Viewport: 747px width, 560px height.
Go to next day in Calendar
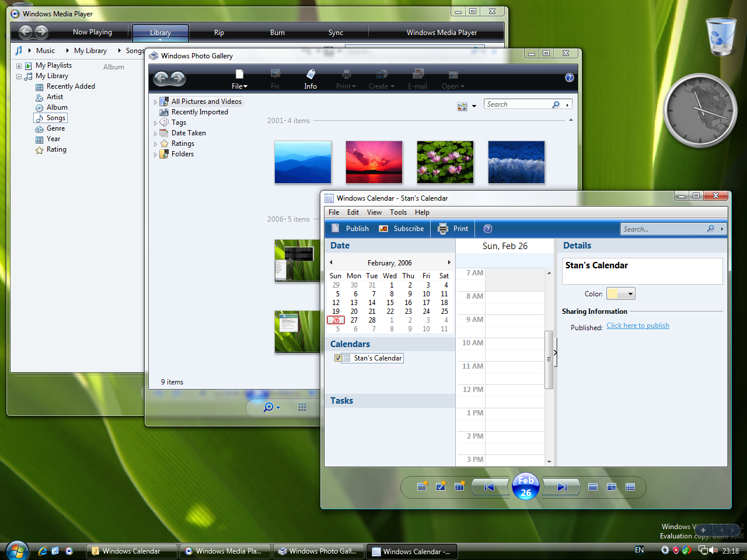(x=562, y=487)
